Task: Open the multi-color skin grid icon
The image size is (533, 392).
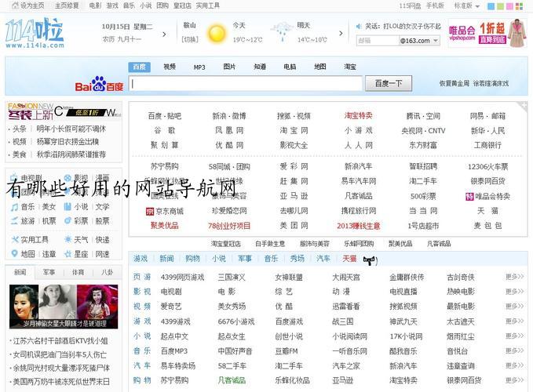Action: tap(519, 6)
